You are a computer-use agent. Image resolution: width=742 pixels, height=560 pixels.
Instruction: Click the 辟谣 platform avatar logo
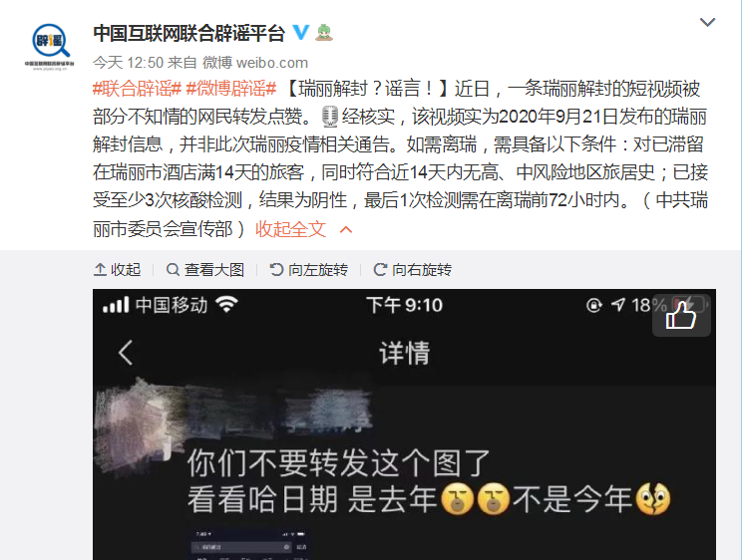[x=50, y=47]
